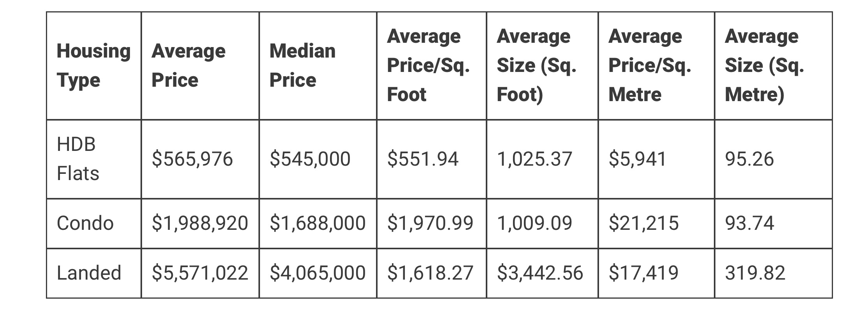This screenshot has width=868, height=315.
Task: Select the condo median price $1,688,000
Action: coord(318,223)
